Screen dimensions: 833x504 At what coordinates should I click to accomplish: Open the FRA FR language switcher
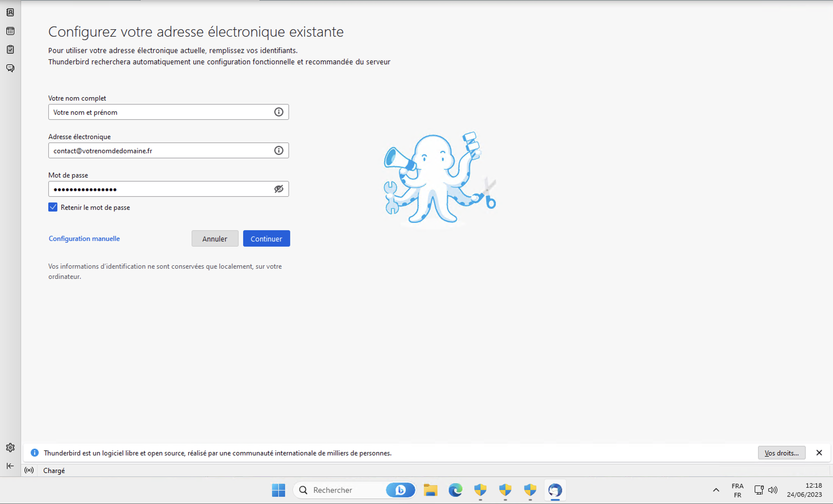[738, 490]
